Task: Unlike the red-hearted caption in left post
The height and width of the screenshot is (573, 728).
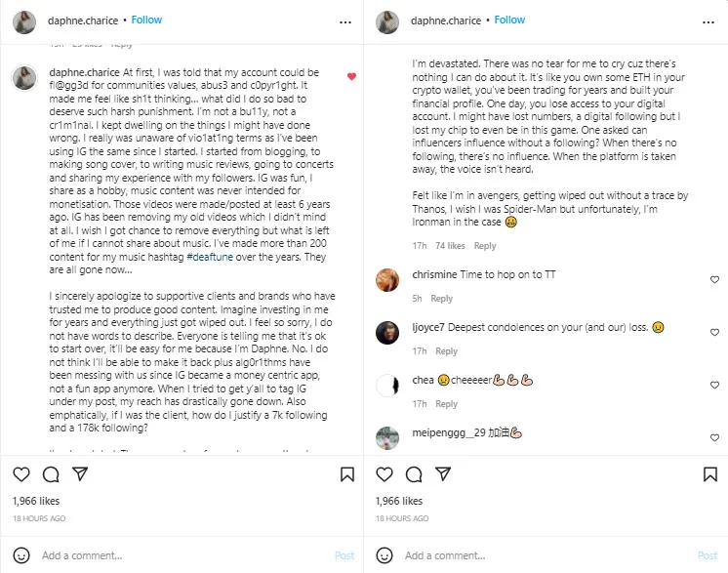Action: 351,76
